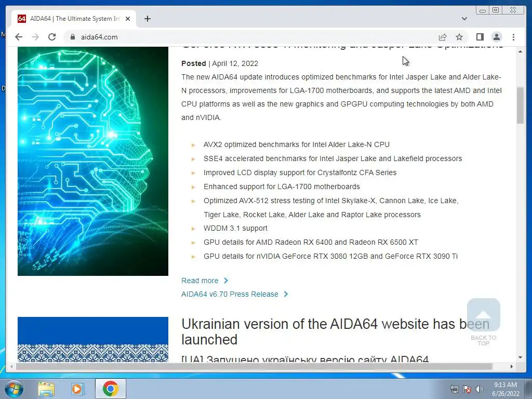The width and height of the screenshot is (532, 399).
Task: Select the AIDA64 Ultimate System Info tab
Action: click(x=75, y=19)
